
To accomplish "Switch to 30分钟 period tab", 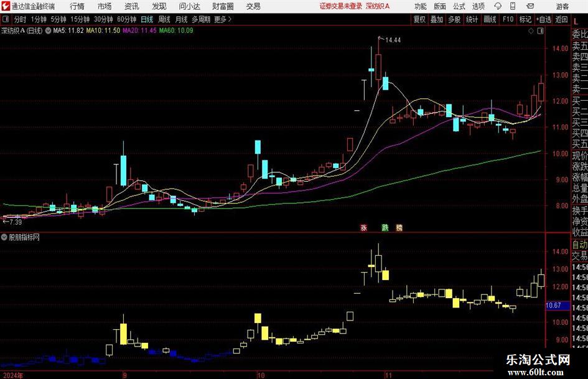I will point(103,19).
